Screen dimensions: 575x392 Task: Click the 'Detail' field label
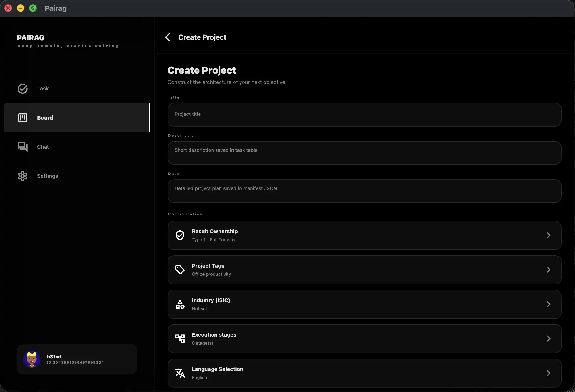(175, 174)
